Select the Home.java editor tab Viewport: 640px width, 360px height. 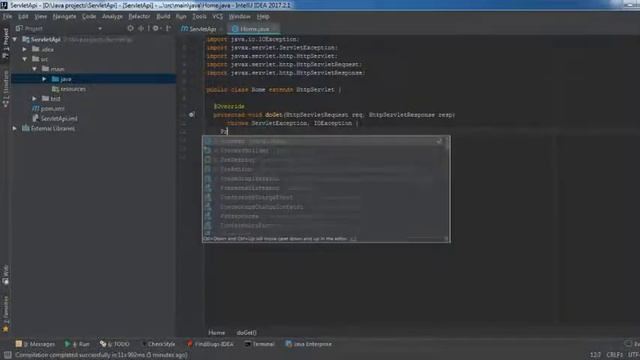click(x=253, y=29)
